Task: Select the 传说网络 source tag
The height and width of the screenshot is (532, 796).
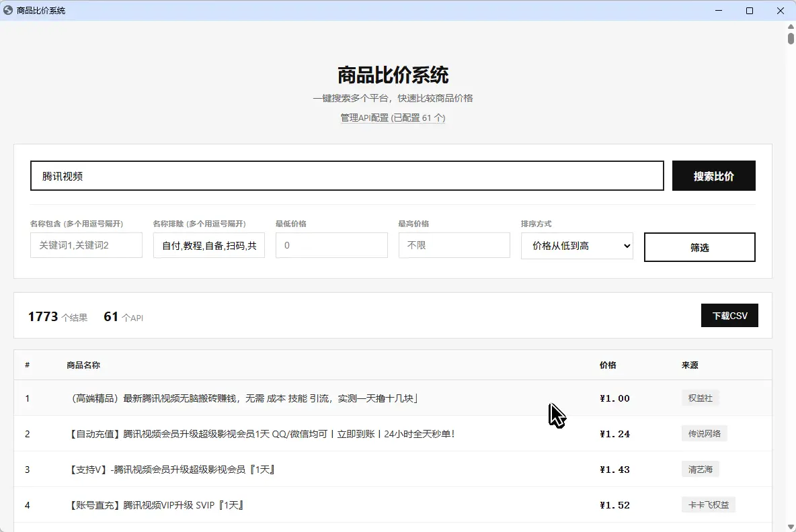Action: [705, 433]
